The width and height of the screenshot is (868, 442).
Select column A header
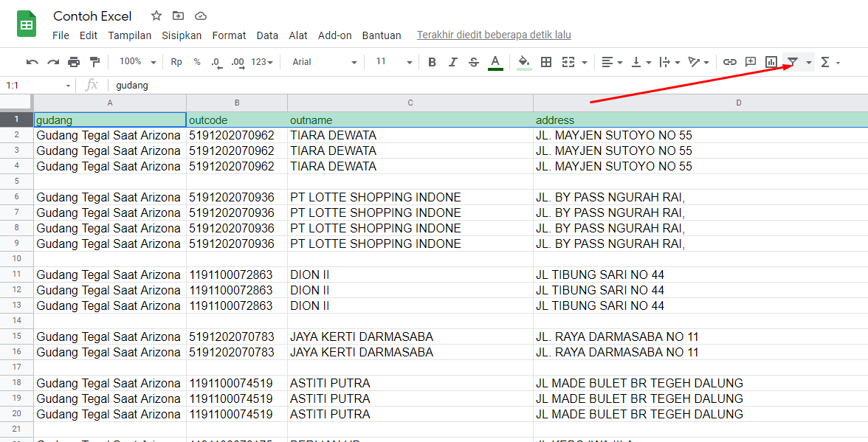[110, 103]
